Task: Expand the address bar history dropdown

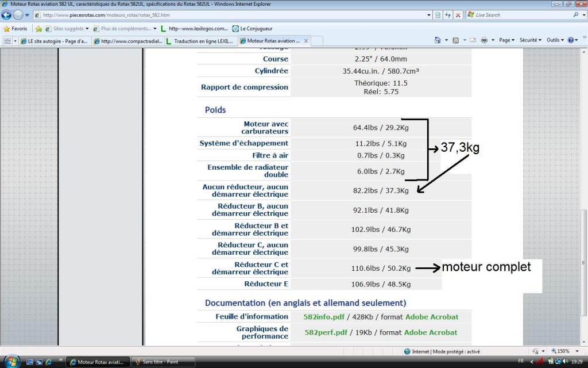Action: coord(429,15)
